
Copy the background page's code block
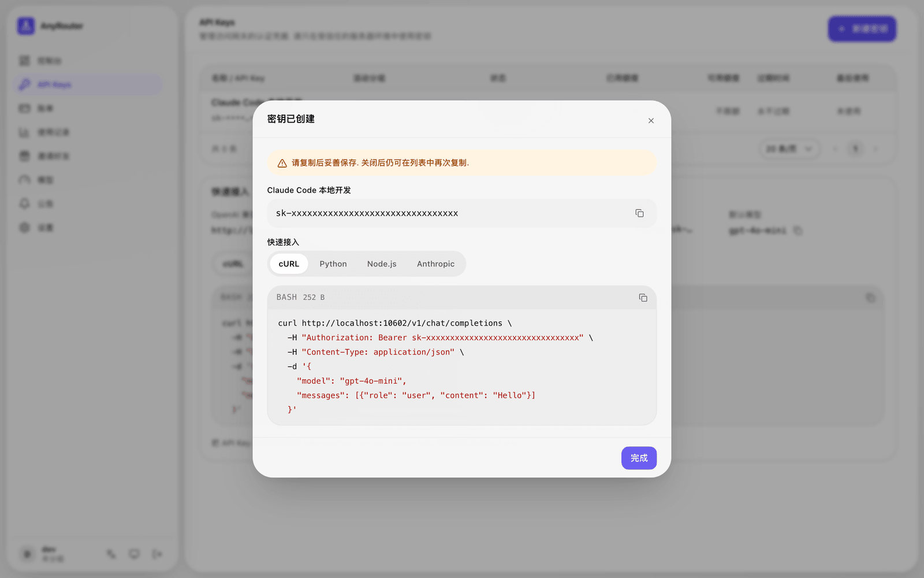coord(870,298)
